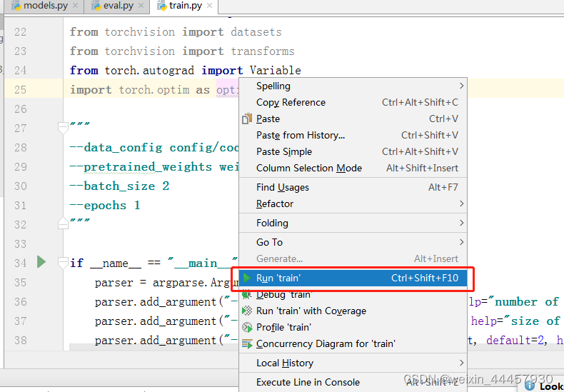Open the Refactor submenu
The image size is (564, 392).
353,203
